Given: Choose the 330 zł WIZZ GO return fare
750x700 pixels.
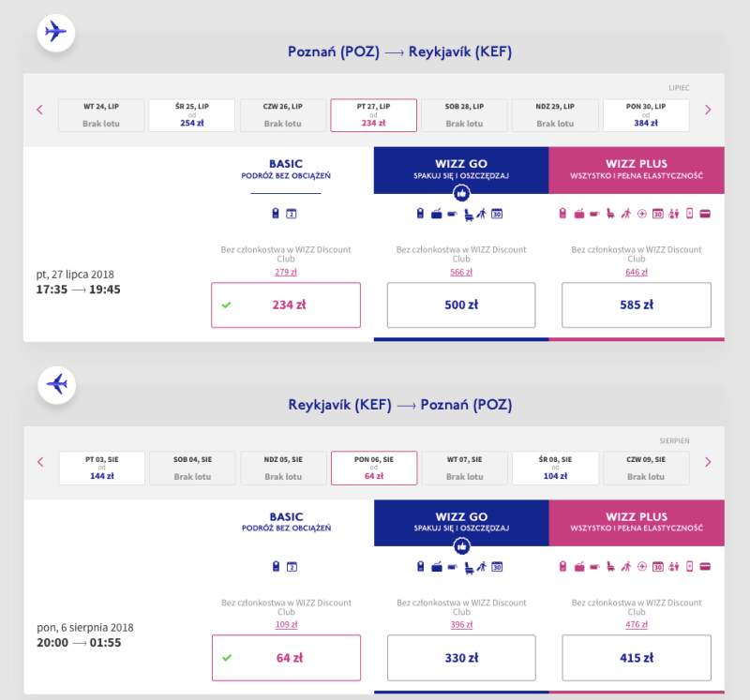Looking at the screenshot, I should (x=461, y=658).
